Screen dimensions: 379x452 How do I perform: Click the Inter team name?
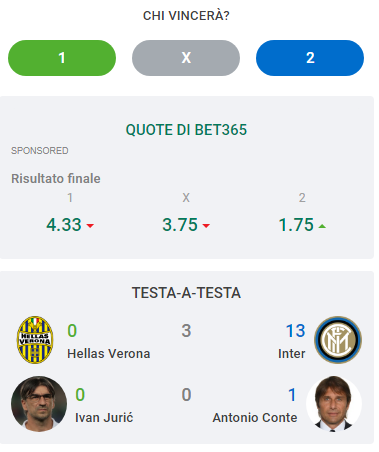(292, 354)
